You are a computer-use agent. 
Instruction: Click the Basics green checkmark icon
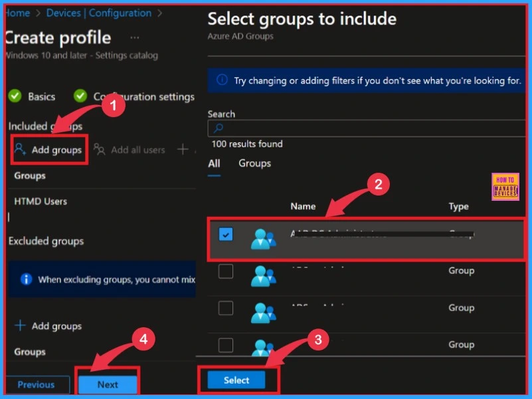(15, 96)
